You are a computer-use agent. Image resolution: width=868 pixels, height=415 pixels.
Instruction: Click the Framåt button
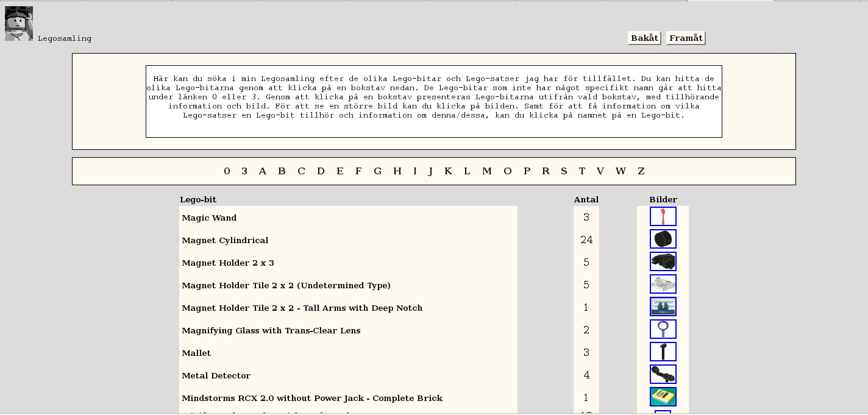pyautogui.click(x=686, y=38)
